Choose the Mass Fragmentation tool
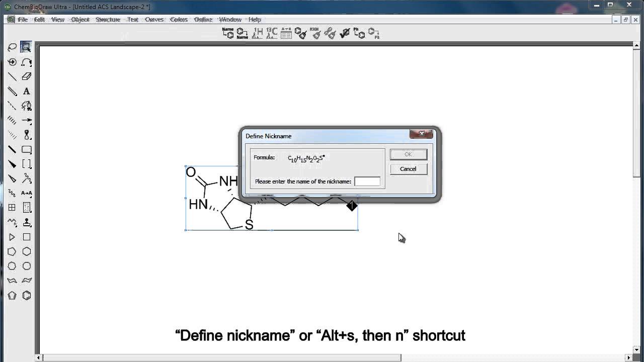This screenshot has height=362, width=644. [x=26, y=62]
